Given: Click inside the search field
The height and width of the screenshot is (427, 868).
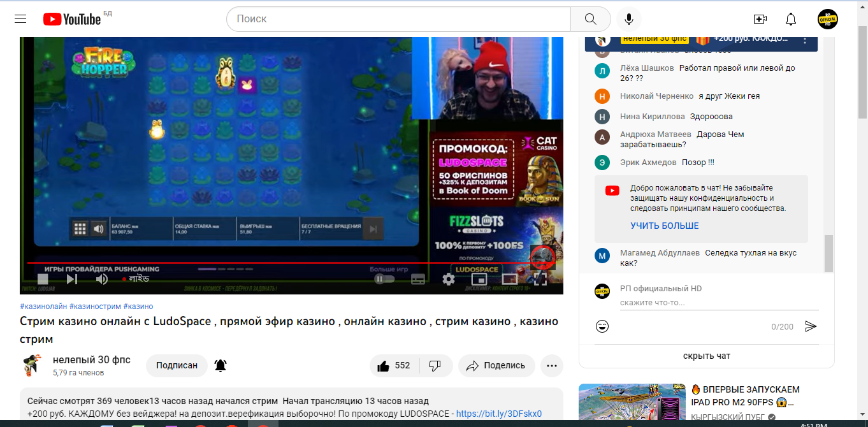Looking at the screenshot, I should (x=398, y=19).
